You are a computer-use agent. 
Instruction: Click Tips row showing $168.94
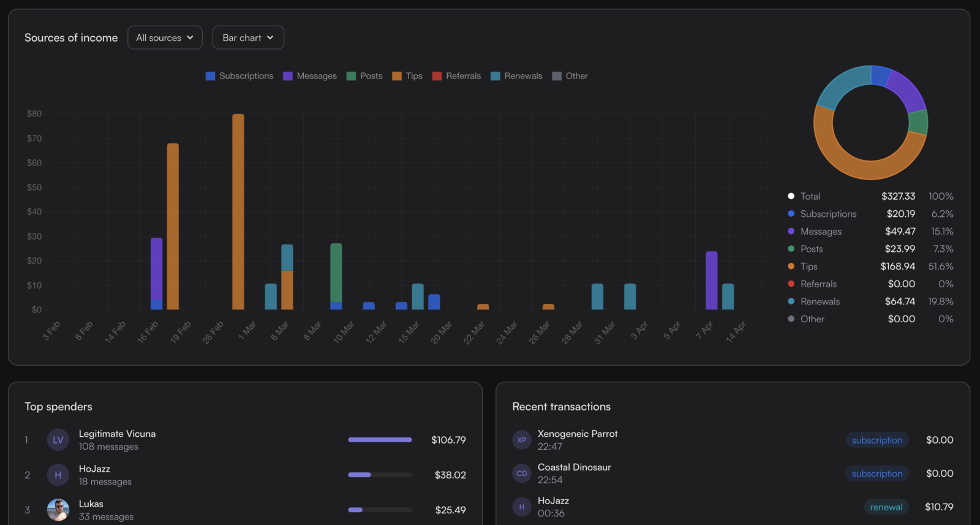coord(870,266)
